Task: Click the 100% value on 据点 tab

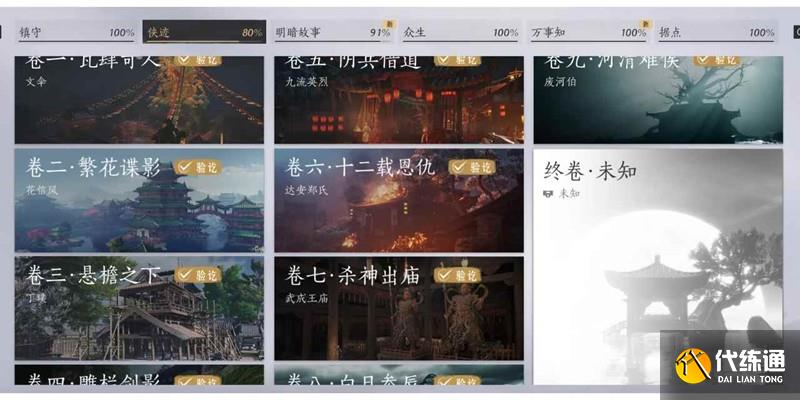Action: [762, 33]
